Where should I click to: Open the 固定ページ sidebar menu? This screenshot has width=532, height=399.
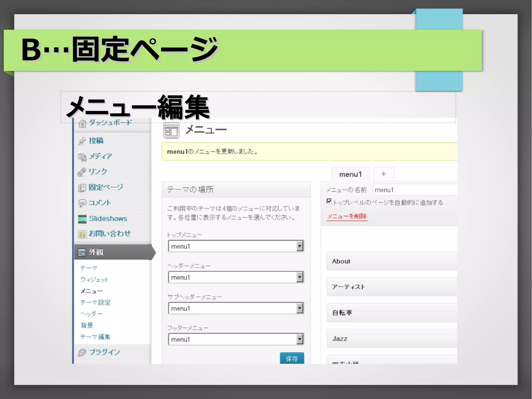(106, 187)
